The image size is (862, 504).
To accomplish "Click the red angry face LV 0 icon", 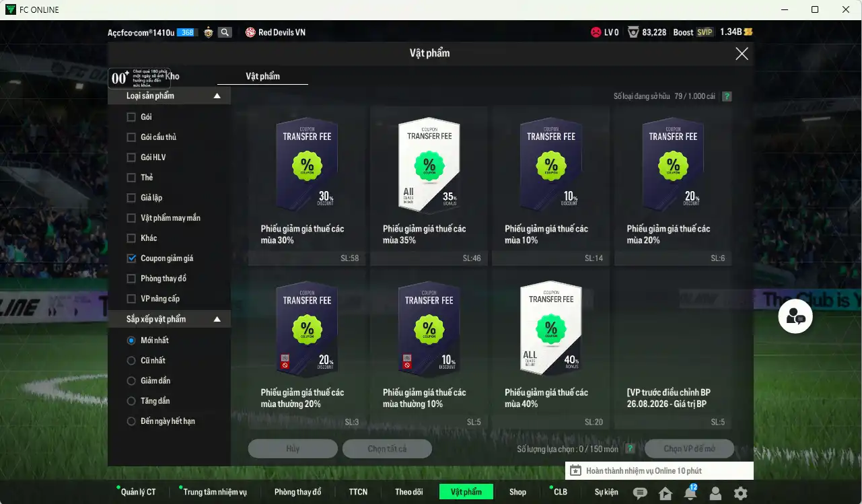I will (596, 32).
